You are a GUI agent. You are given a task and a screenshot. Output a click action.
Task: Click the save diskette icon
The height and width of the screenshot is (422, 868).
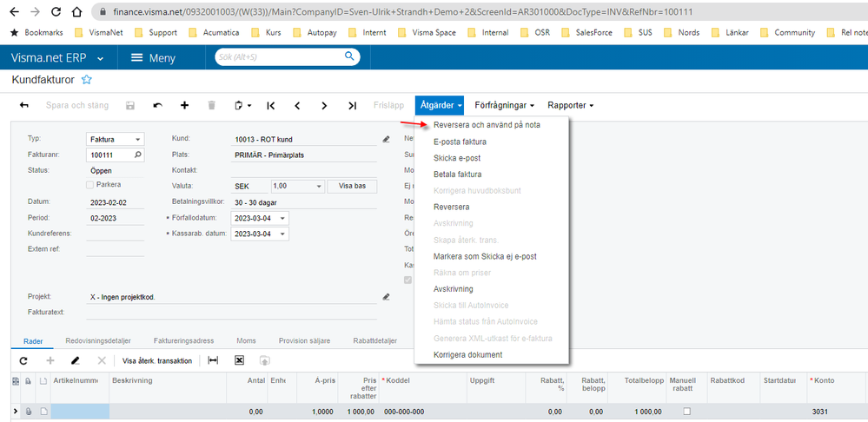coord(130,105)
